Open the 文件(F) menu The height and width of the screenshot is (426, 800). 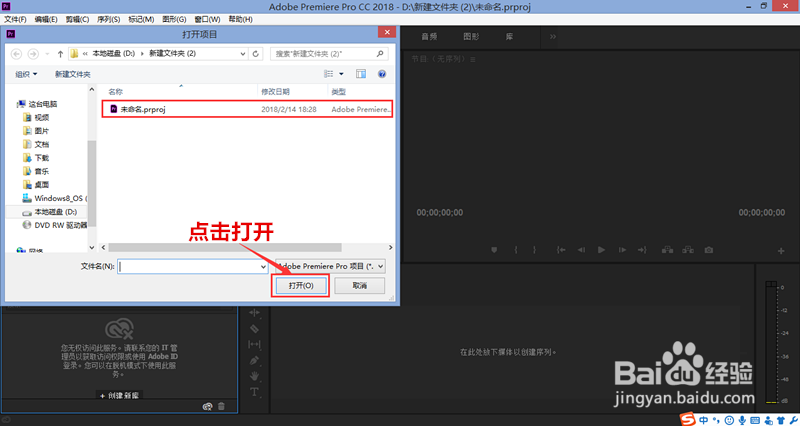(15, 19)
